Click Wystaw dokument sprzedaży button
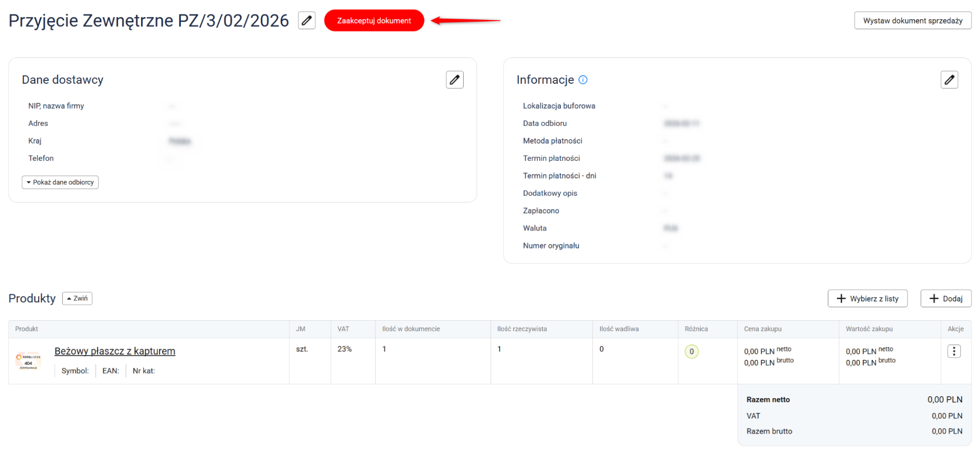Image resolution: width=980 pixels, height=455 pixels. pyautogui.click(x=912, y=21)
